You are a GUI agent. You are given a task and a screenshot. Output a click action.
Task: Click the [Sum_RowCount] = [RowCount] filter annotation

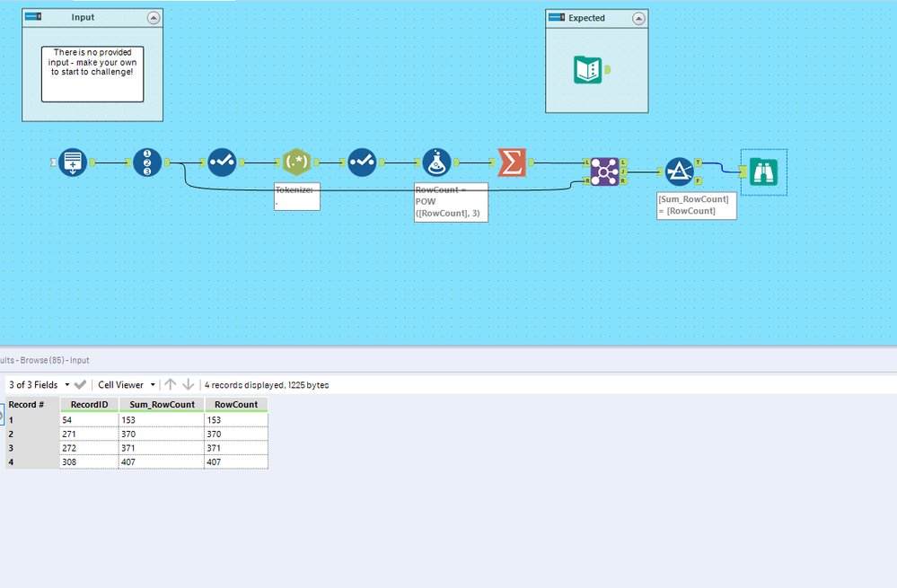pos(696,206)
